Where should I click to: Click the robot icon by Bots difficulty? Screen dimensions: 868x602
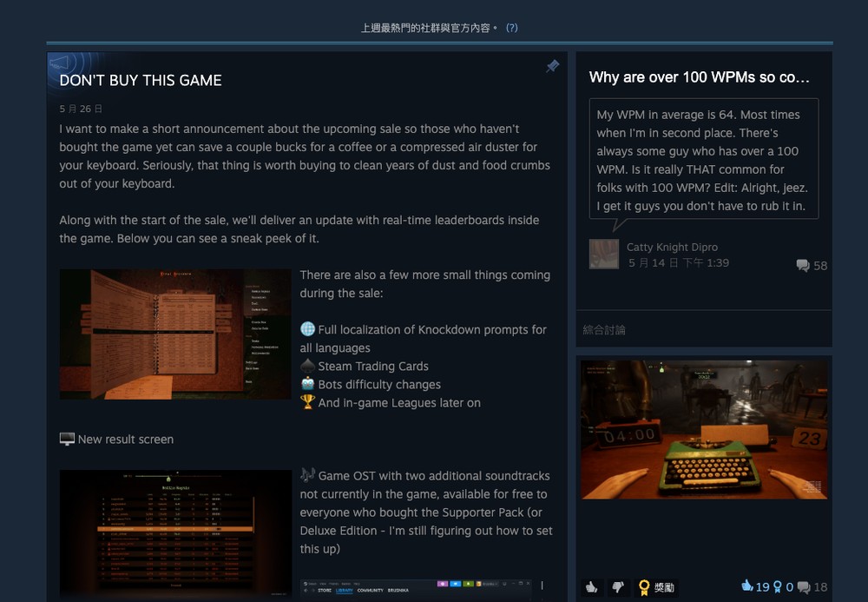(307, 384)
